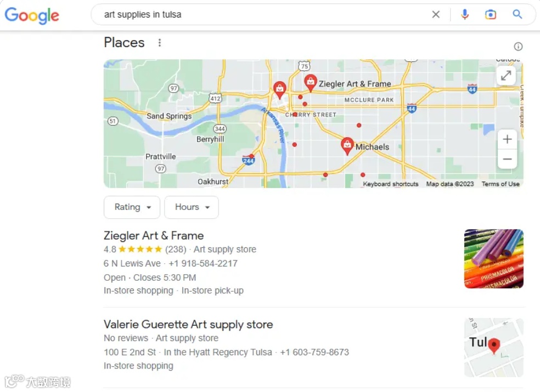Select the Michaels map pin
Viewport: 540px width, 392px height.
(x=347, y=146)
